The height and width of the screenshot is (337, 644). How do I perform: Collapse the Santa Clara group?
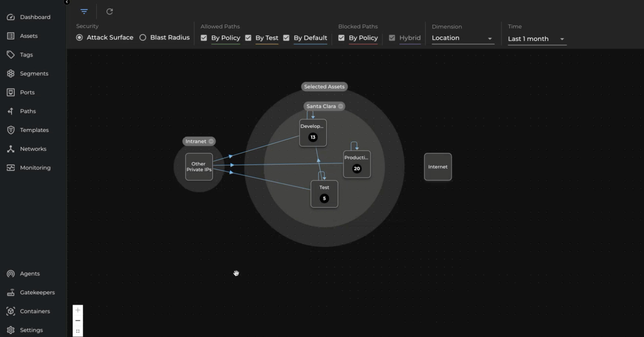coord(341,106)
